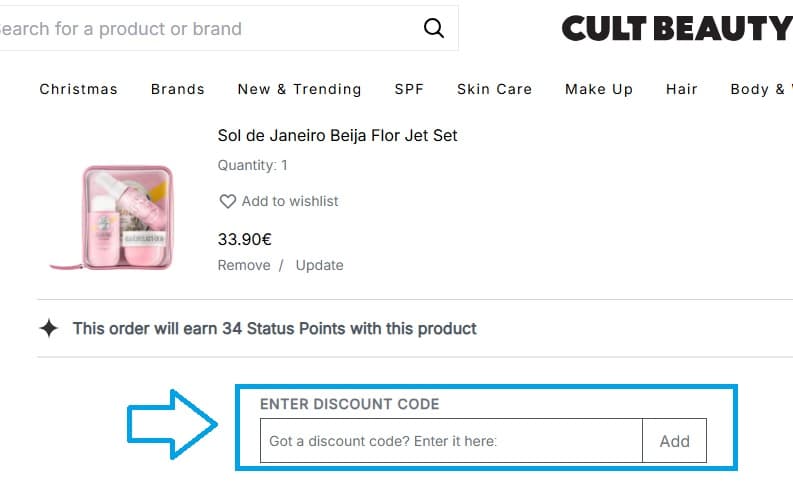Viewport: 793px width, 485px height.
Task: Browse the Skin Care category
Action: (494, 89)
